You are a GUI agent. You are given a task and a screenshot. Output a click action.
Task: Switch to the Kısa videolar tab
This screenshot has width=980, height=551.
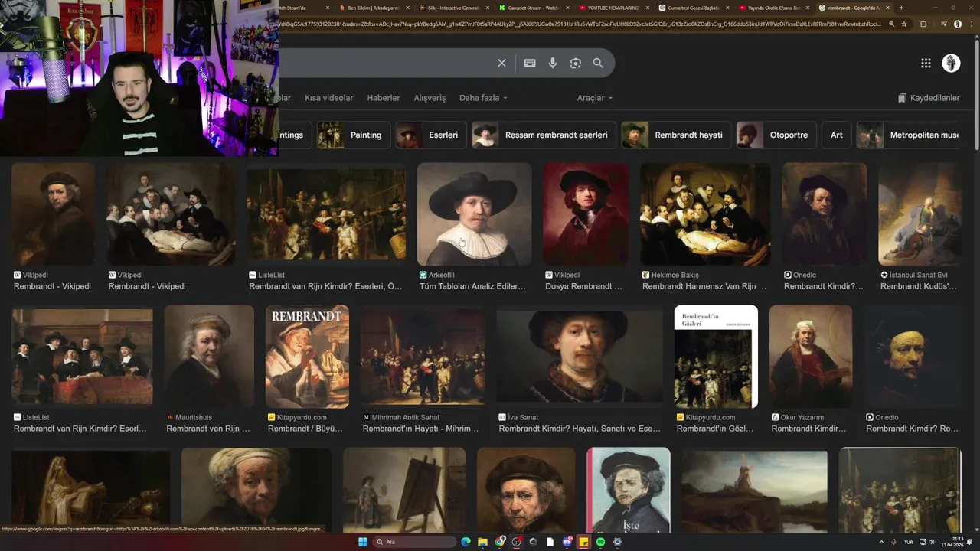(x=329, y=98)
